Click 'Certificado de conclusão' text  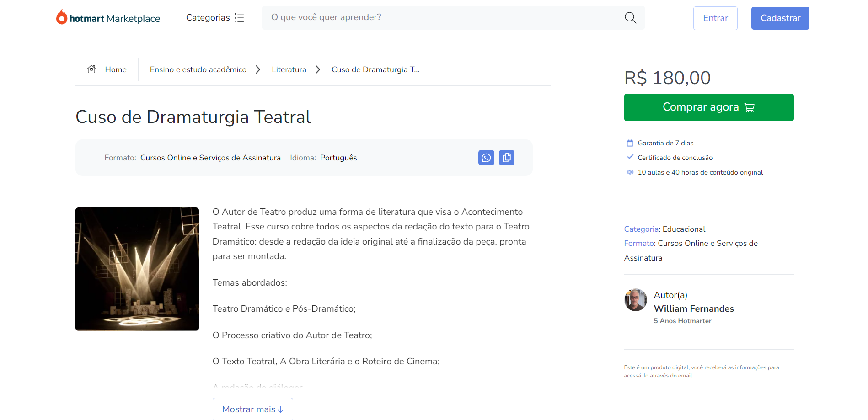tap(675, 158)
